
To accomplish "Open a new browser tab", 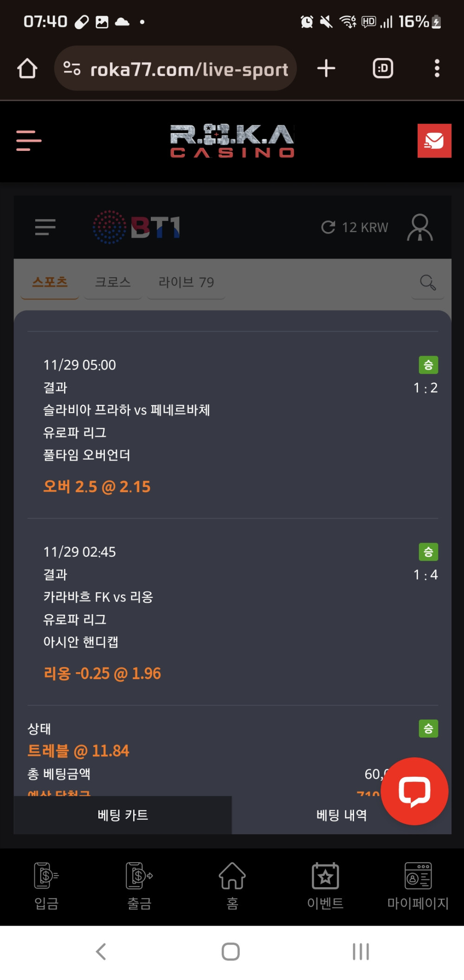I will [326, 68].
